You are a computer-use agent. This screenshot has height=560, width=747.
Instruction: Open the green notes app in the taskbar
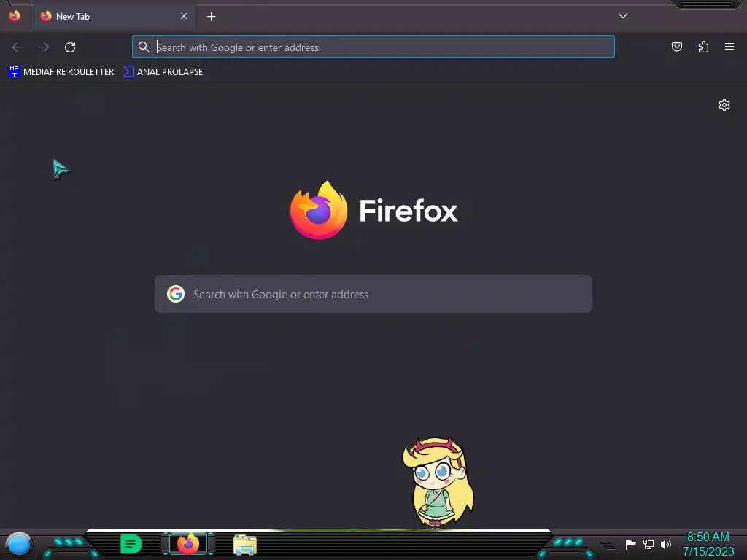click(x=131, y=544)
